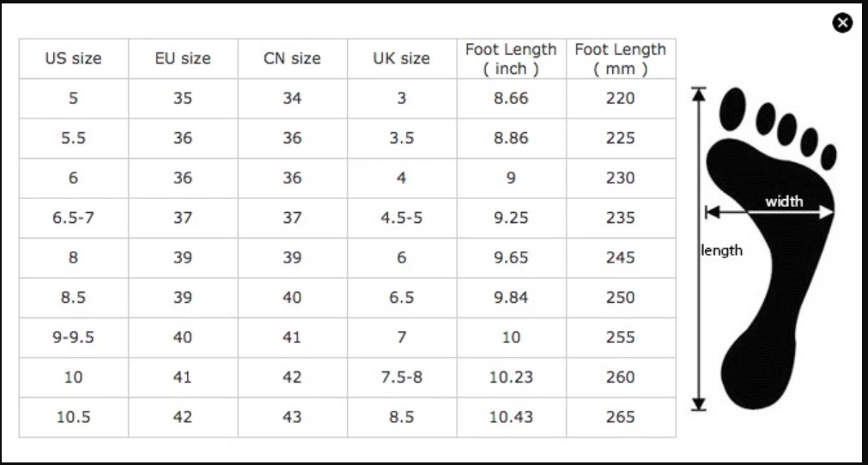
Task: Select the US size column header
Action: 73,59
